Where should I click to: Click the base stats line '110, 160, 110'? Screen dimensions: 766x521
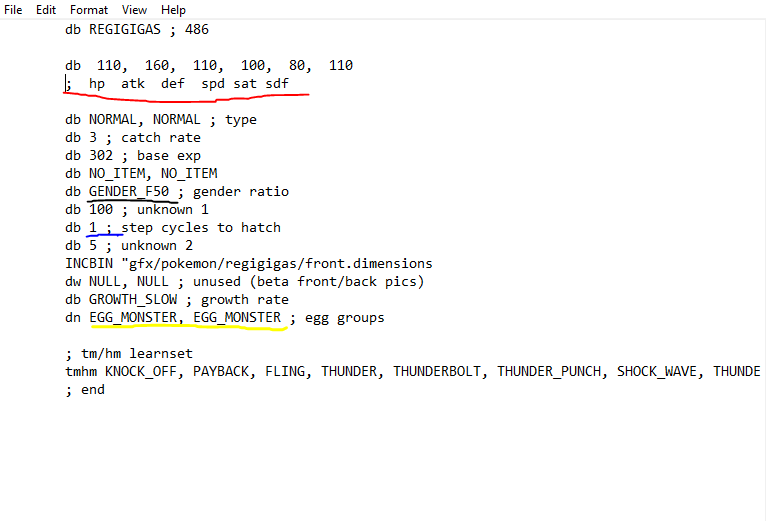[x=209, y=65]
